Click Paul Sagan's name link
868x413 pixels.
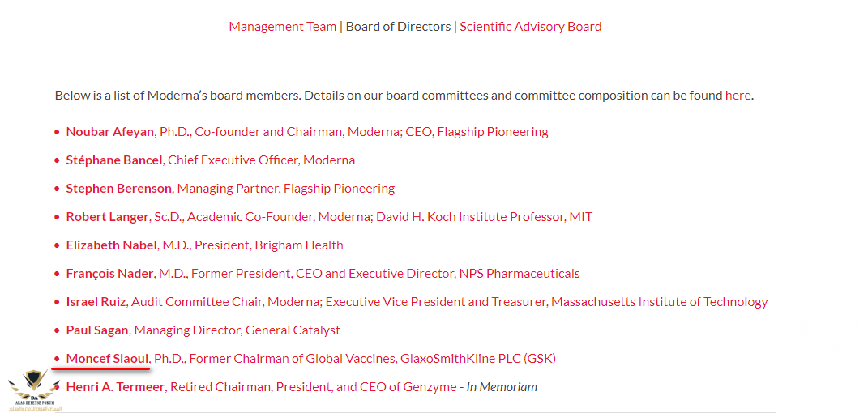pos(97,330)
